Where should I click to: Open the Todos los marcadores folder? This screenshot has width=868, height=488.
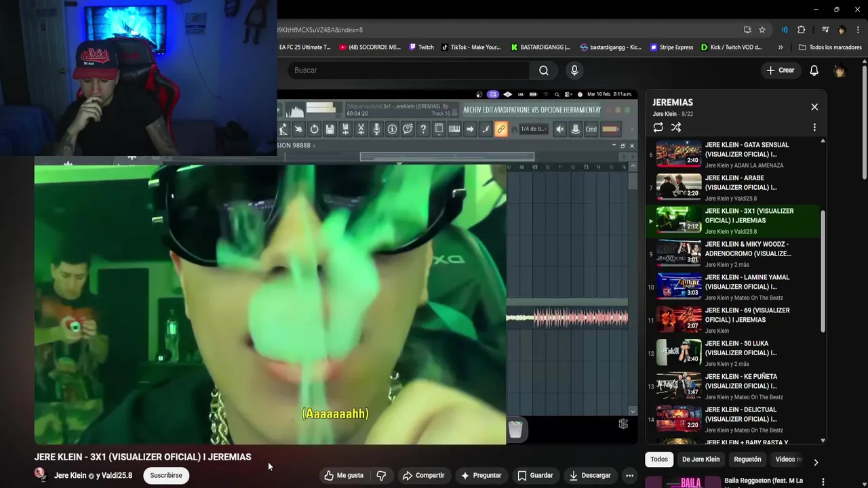[x=830, y=47]
